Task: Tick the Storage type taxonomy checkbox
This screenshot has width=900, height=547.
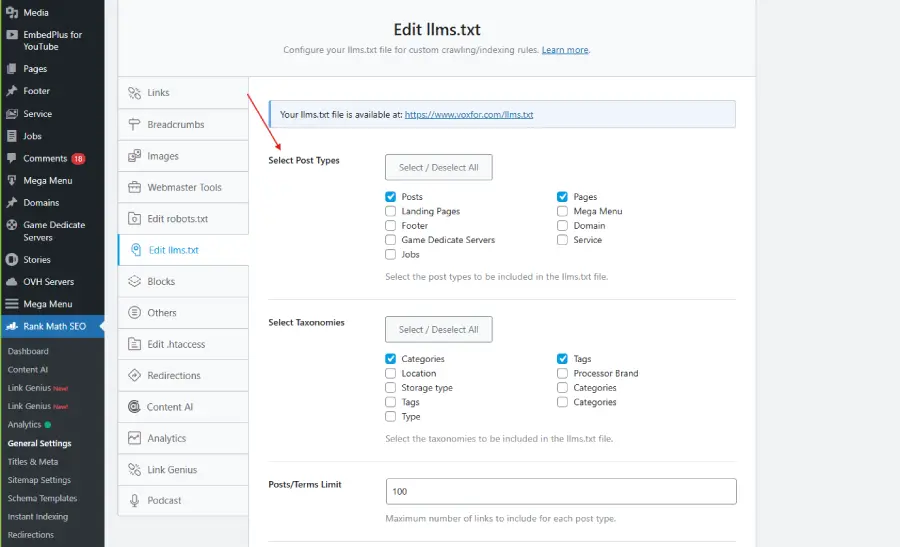Action: click(391, 387)
